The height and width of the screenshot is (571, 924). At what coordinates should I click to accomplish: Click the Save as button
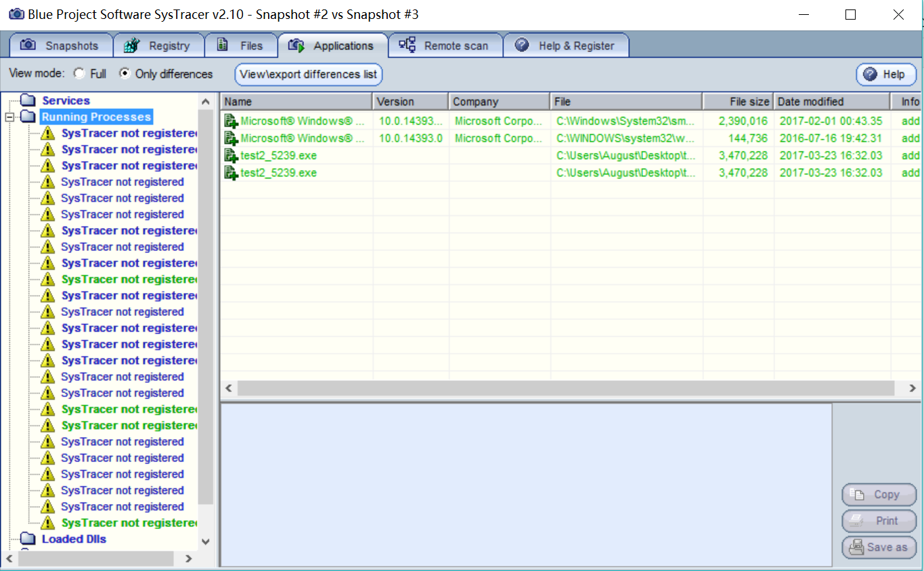(x=879, y=547)
